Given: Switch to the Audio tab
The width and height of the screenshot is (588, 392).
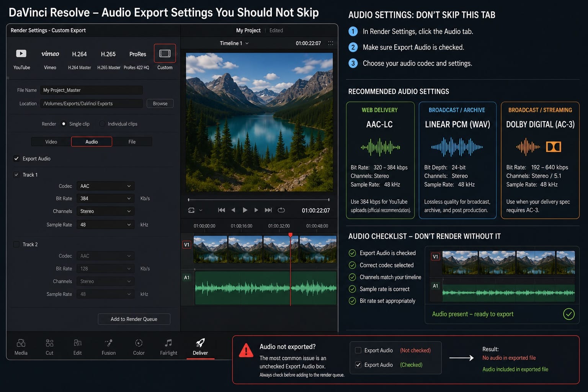Looking at the screenshot, I should pos(91,142).
